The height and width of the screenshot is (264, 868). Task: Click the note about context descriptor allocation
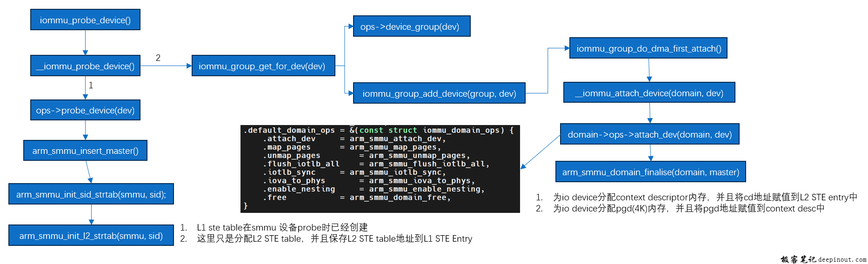click(704, 197)
